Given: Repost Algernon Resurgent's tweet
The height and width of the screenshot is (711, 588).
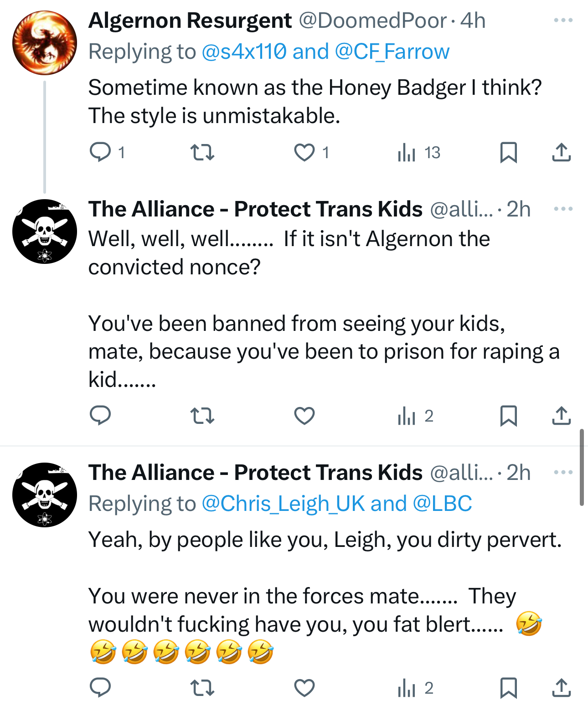Looking at the screenshot, I should pyautogui.click(x=202, y=152).
